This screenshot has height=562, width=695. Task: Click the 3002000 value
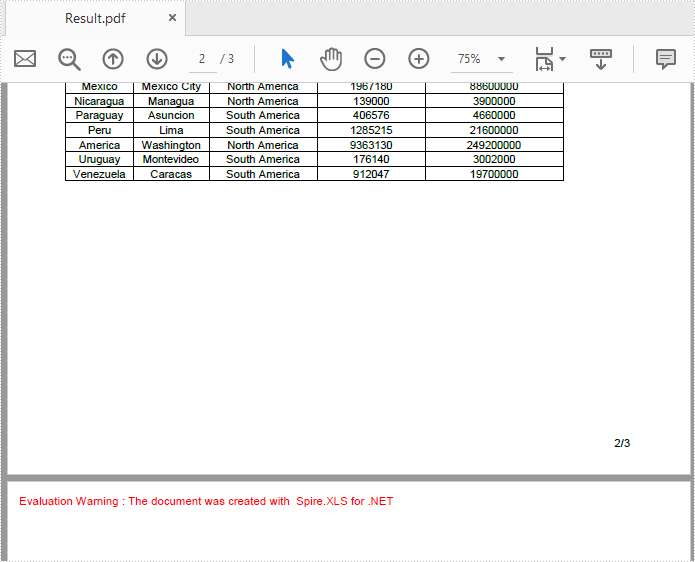pyautogui.click(x=494, y=159)
